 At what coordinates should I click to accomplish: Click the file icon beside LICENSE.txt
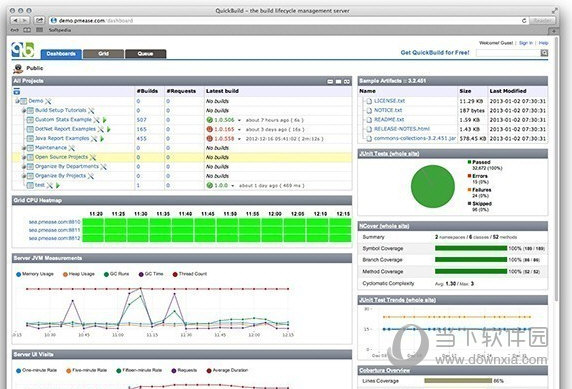pos(369,101)
